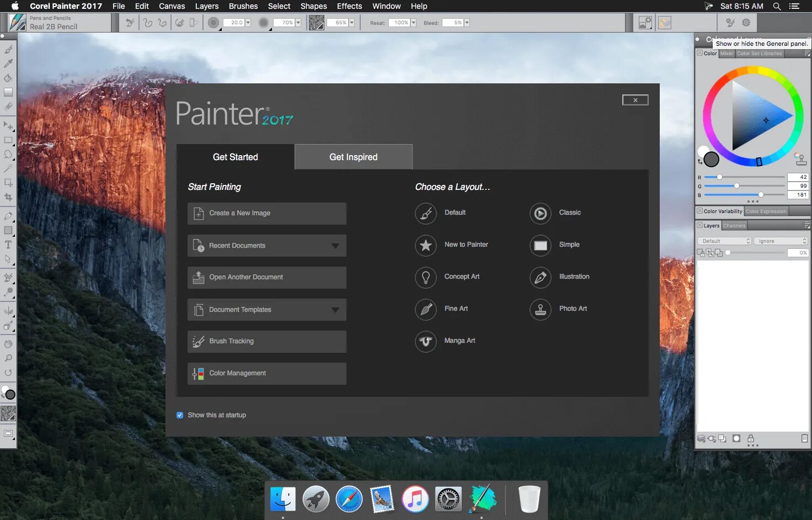The image size is (812, 520).
Task: Select the Grabber hand tool
Action: click(x=8, y=344)
